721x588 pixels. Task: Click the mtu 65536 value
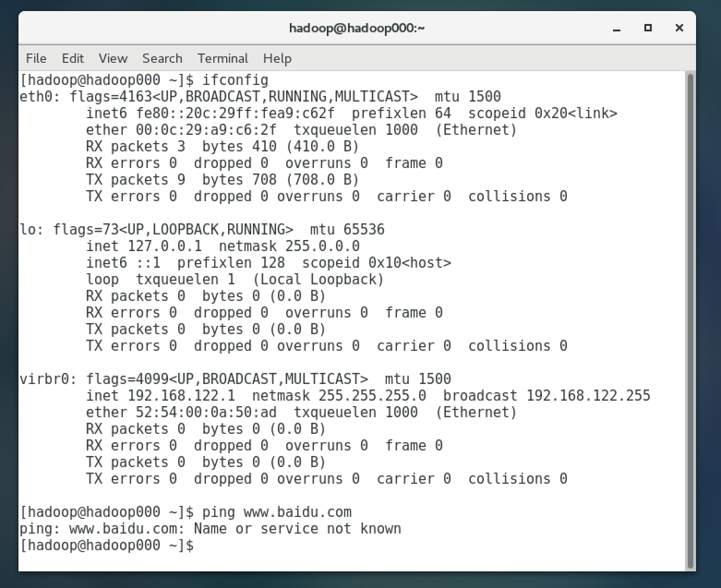tap(347, 229)
